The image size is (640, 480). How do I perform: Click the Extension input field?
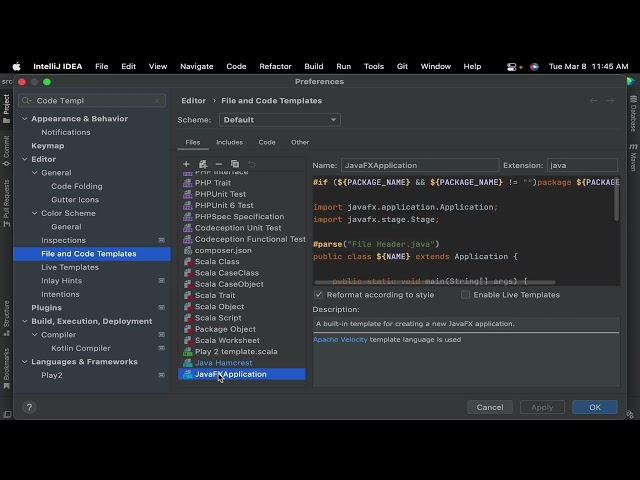click(x=582, y=165)
